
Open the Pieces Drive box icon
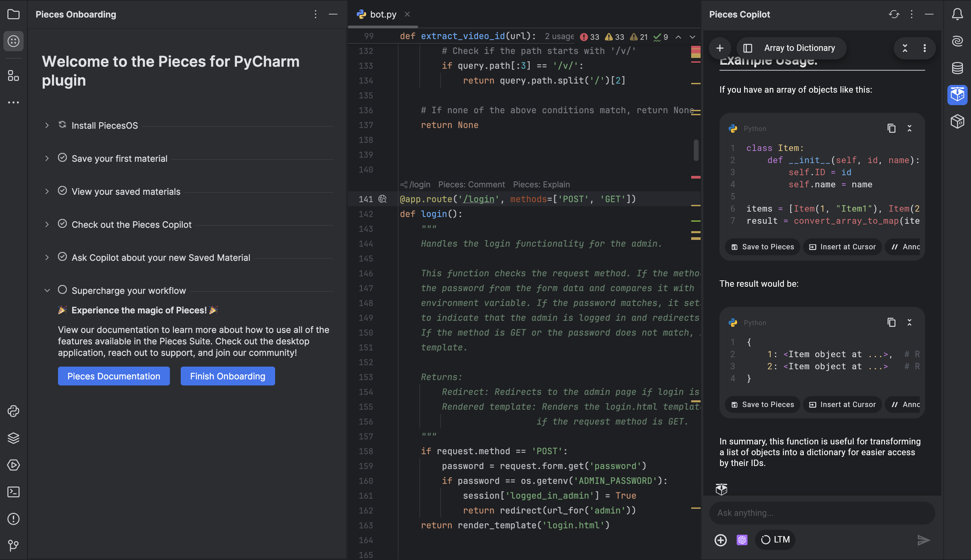957,122
